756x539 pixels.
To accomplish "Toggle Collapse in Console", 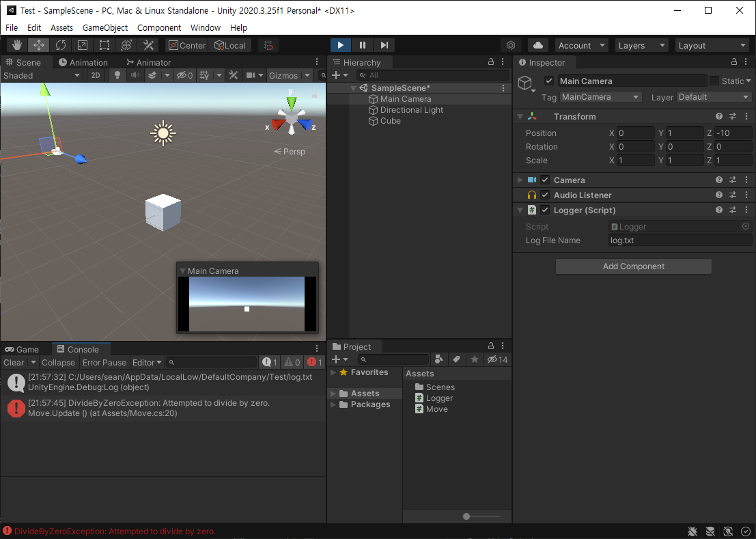I will click(58, 363).
